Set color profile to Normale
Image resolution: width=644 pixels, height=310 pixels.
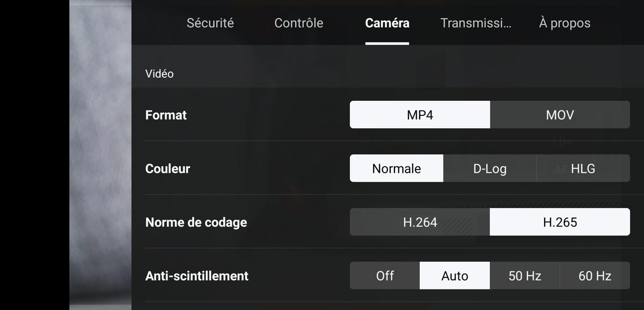[x=397, y=168]
